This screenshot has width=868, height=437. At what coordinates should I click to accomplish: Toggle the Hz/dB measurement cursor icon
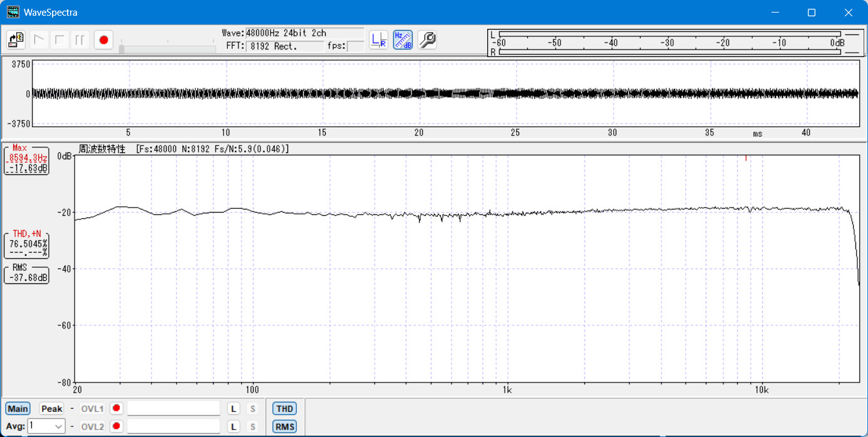click(403, 40)
